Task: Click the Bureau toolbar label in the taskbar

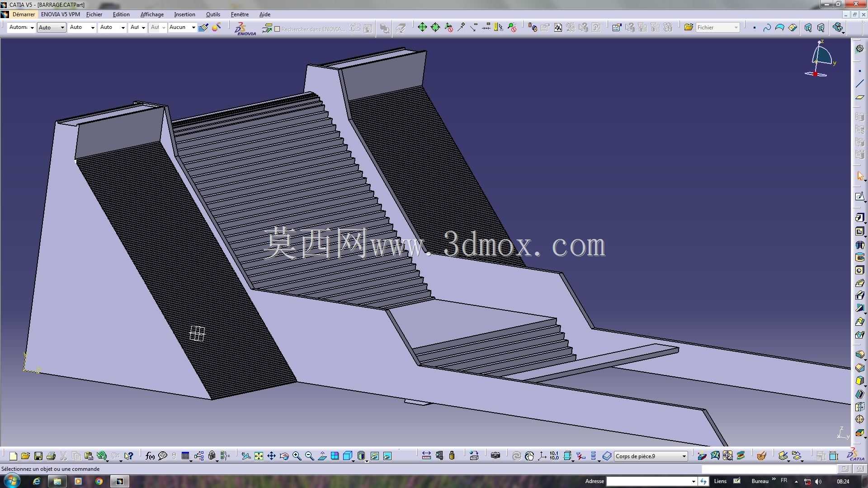Action: pos(760,481)
